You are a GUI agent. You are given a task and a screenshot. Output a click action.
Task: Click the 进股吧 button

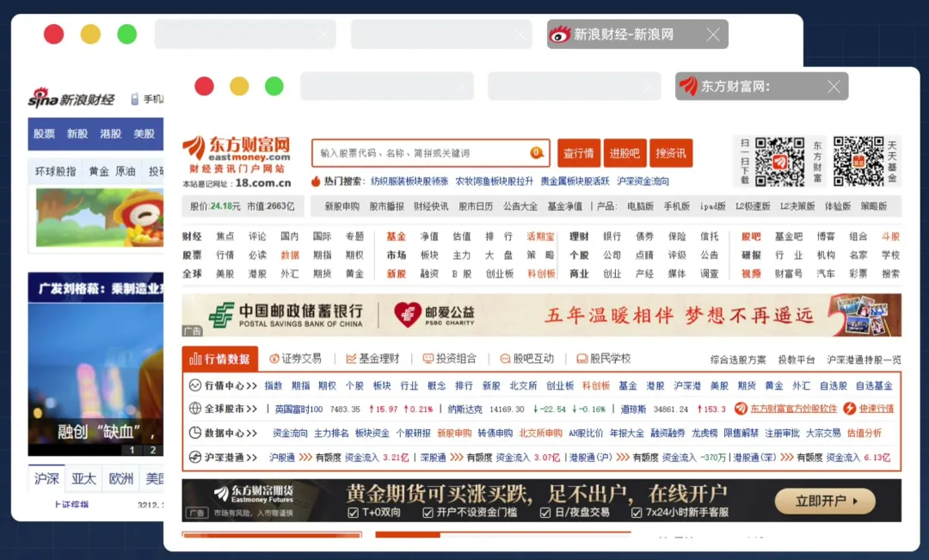(x=625, y=153)
